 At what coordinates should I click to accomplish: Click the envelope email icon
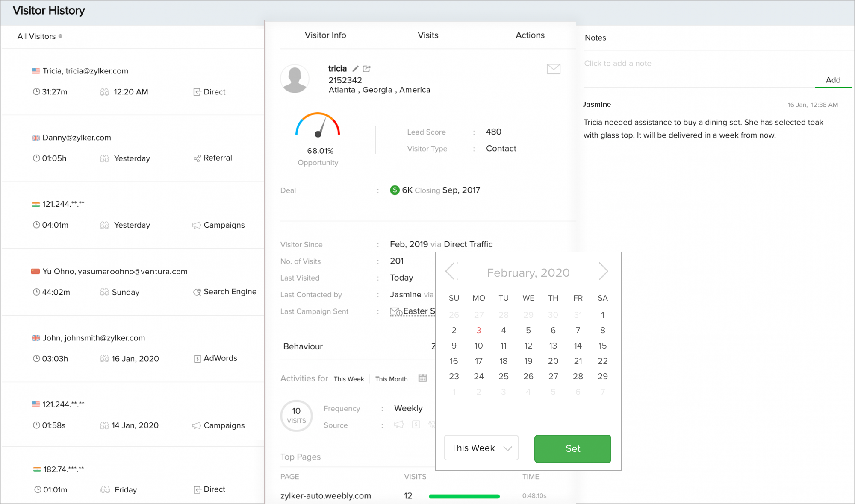tap(554, 69)
